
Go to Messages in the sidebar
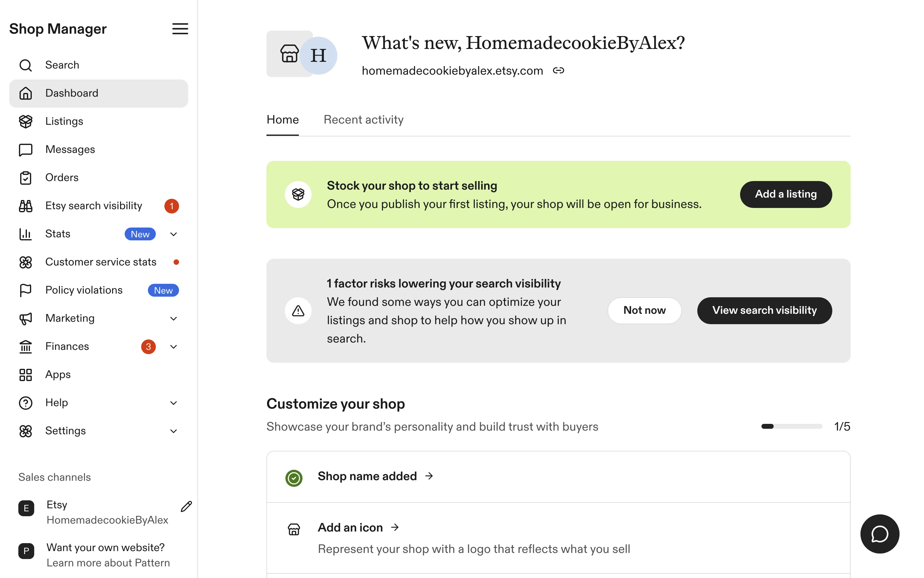tap(98, 150)
